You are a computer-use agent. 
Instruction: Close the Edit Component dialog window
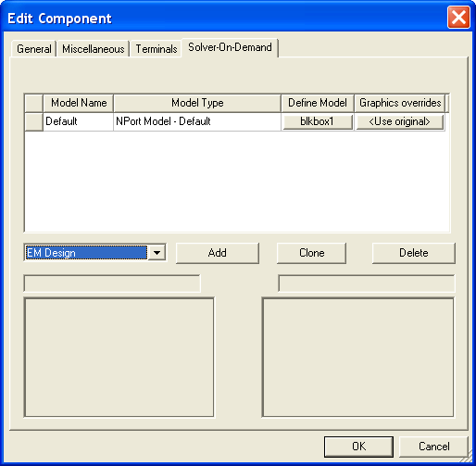point(458,18)
